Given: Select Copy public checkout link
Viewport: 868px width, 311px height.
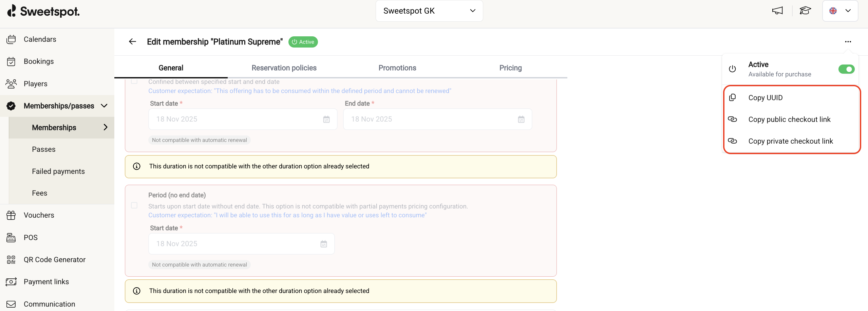Looking at the screenshot, I should click(x=789, y=120).
